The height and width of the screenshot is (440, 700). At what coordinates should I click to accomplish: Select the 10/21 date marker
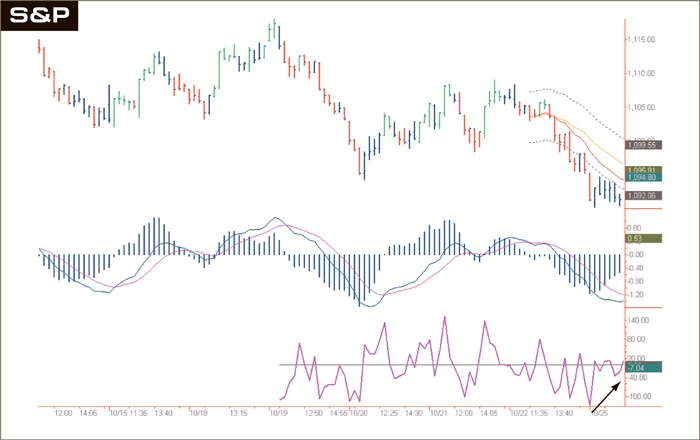[x=439, y=412]
